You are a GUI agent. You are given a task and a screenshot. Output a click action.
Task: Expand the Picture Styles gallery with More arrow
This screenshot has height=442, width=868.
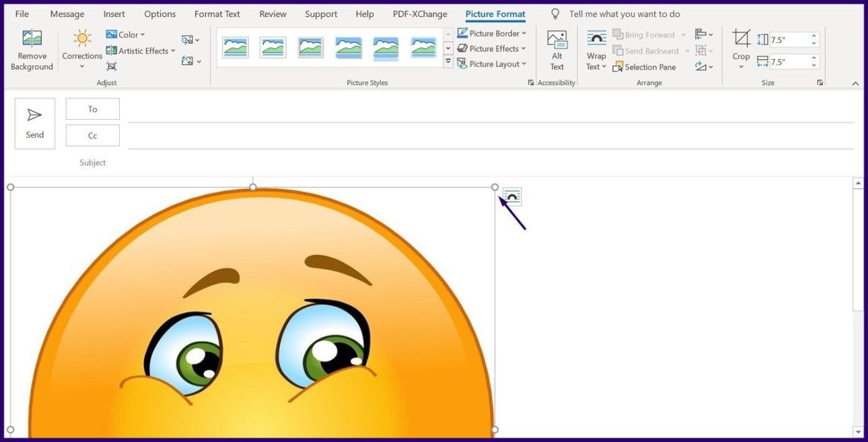tap(449, 62)
